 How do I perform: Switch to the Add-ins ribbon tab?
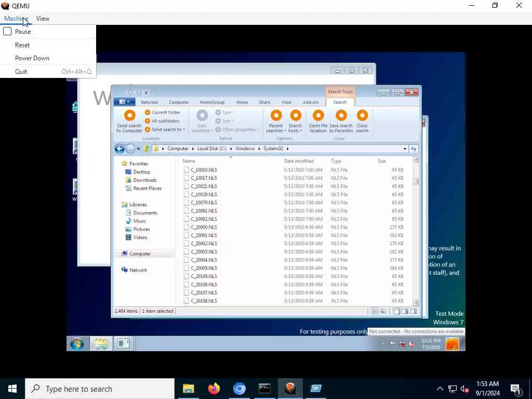311,102
